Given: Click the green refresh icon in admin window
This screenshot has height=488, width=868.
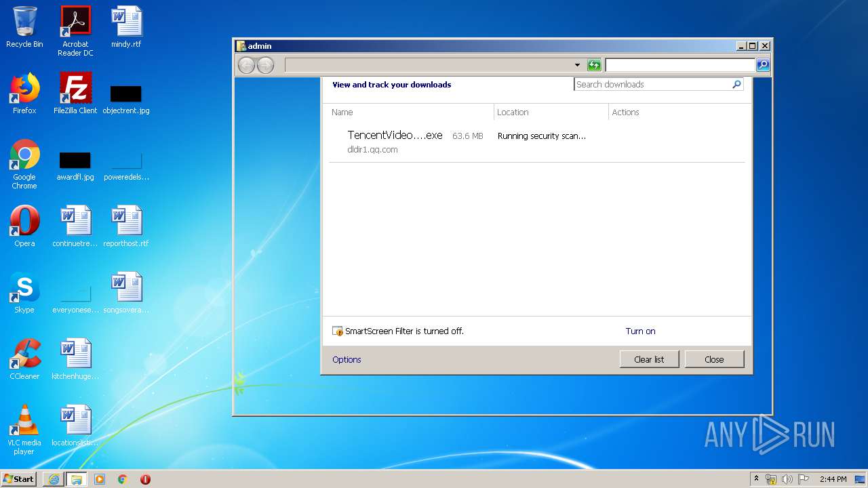Looking at the screenshot, I should (x=594, y=65).
